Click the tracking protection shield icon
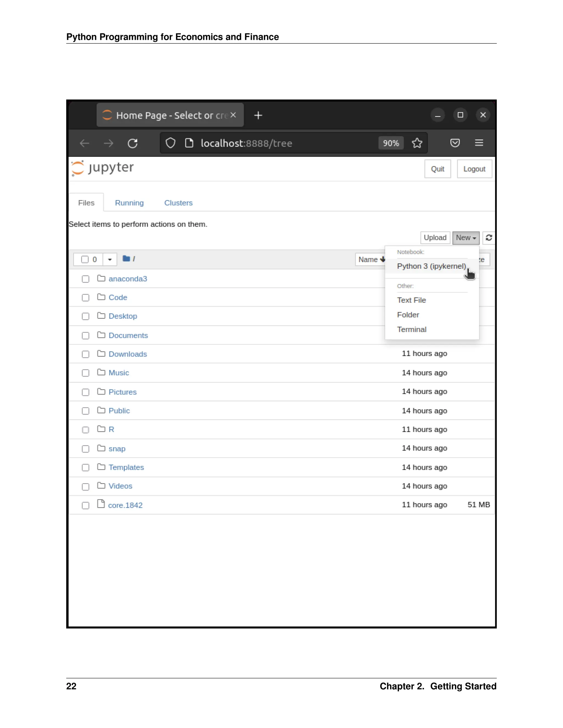563x728 pixels. point(170,143)
